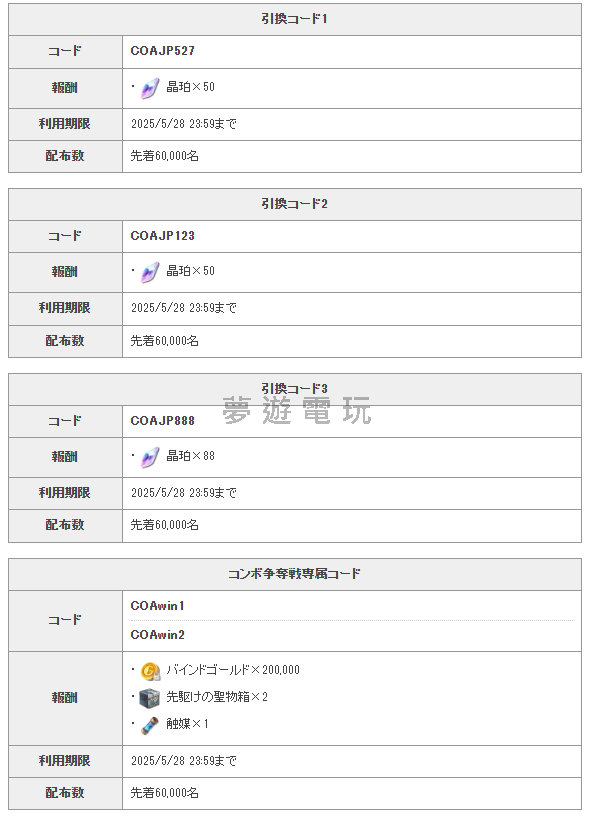This screenshot has width=593, height=820.
Task: Select the code text COAJP123
Action: 163,236
